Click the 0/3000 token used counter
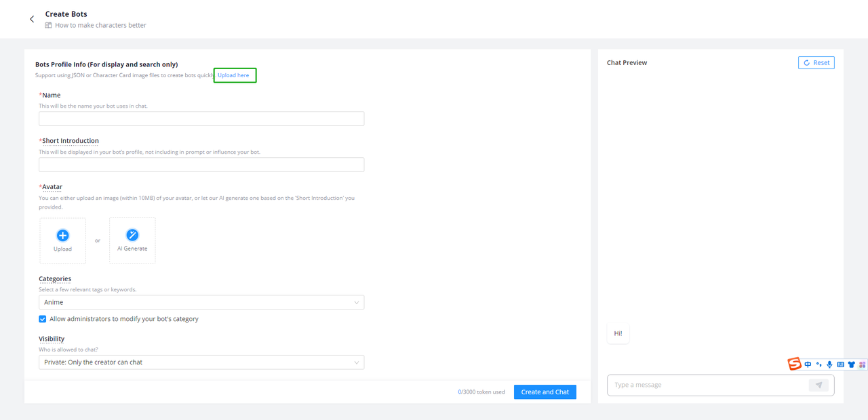The height and width of the screenshot is (420, 868). pos(481,392)
